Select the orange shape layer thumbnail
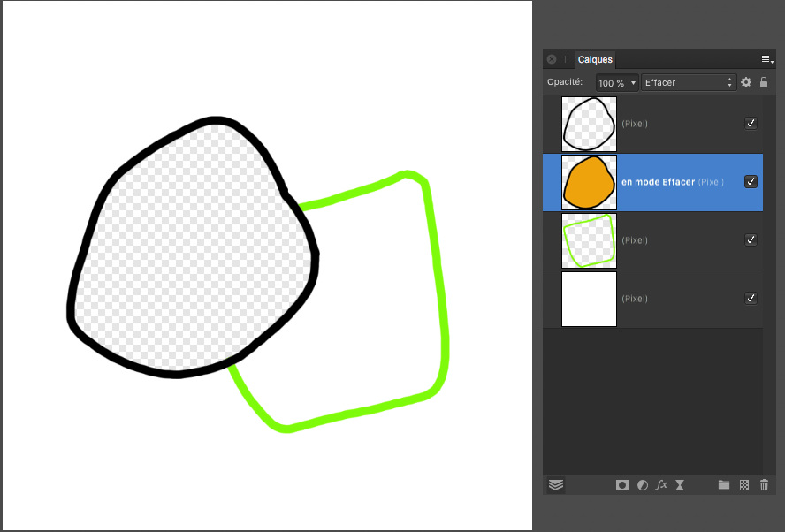Viewport: 785px width, 532px height. [x=590, y=182]
